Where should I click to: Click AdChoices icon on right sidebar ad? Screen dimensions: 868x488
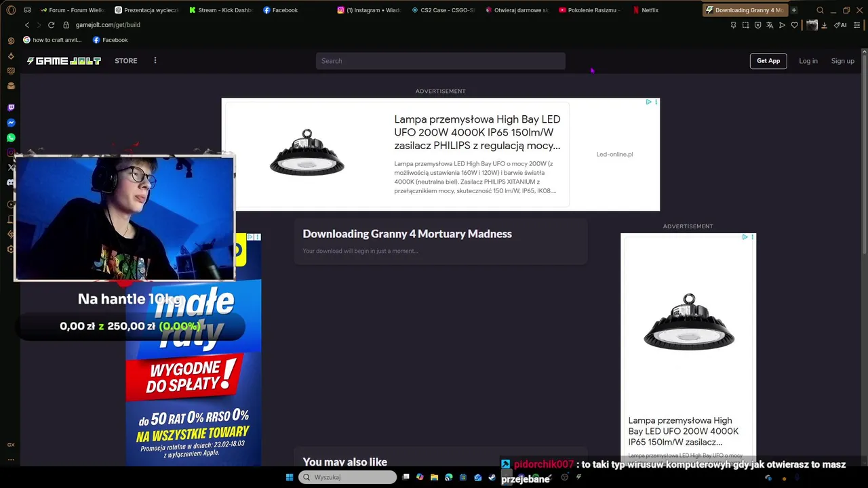[745, 237]
